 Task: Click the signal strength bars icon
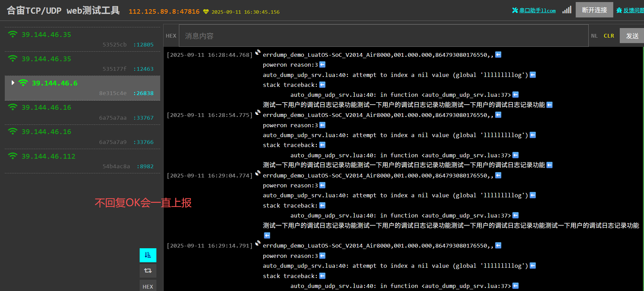point(567,10)
